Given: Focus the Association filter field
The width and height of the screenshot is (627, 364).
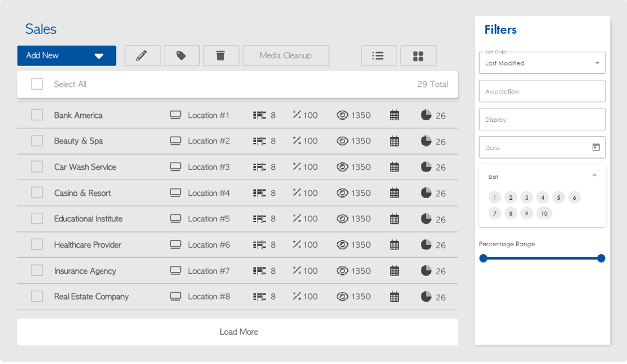Looking at the screenshot, I should point(542,91).
